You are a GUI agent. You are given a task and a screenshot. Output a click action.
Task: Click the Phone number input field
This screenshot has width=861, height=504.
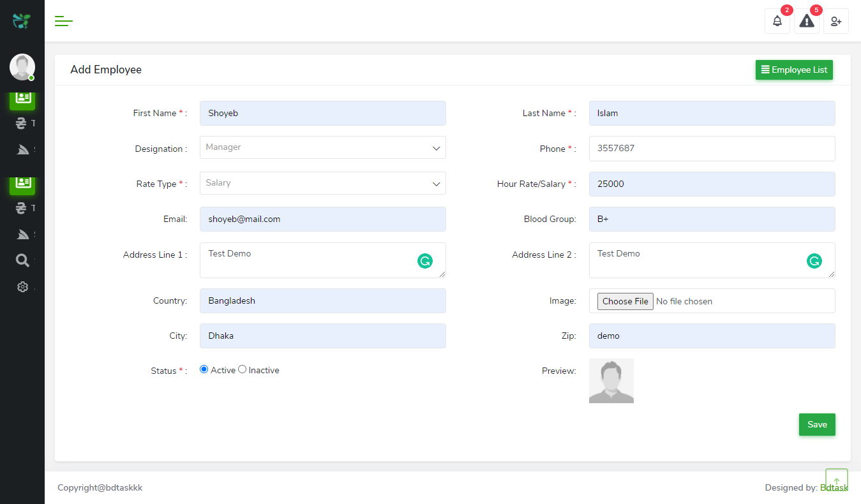point(712,149)
